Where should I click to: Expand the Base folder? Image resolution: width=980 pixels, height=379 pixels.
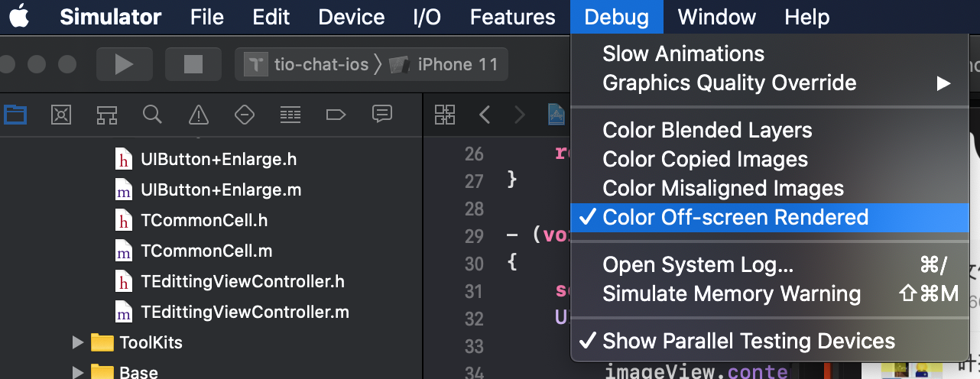pyautogui.click(x=77, y=373)
